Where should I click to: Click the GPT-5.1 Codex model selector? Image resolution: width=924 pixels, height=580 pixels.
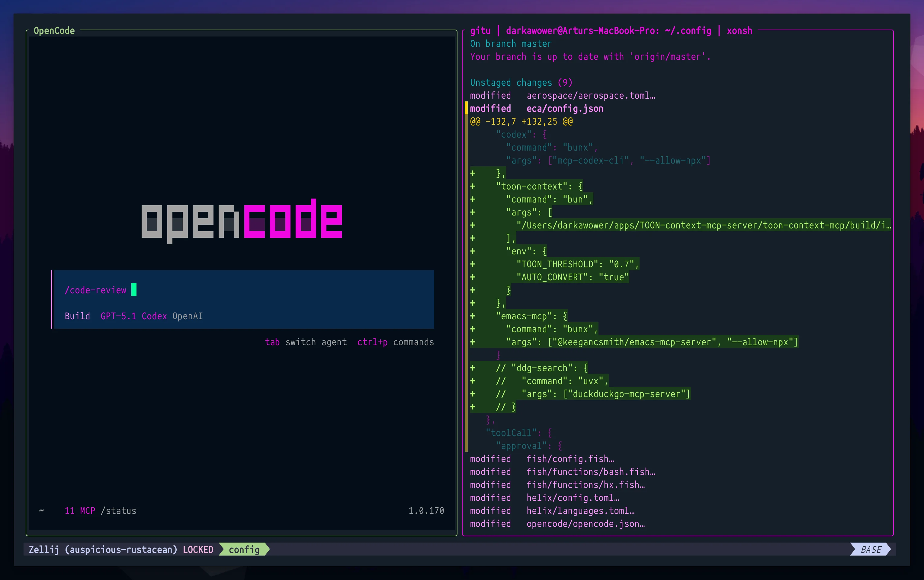(x=134, y=316)
